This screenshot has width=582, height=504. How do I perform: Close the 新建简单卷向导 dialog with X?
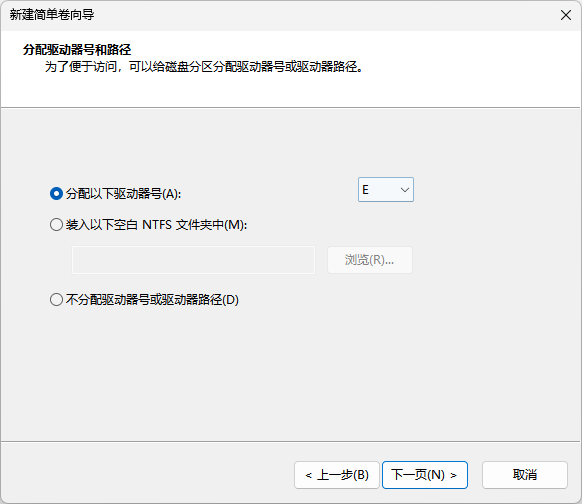566,15
